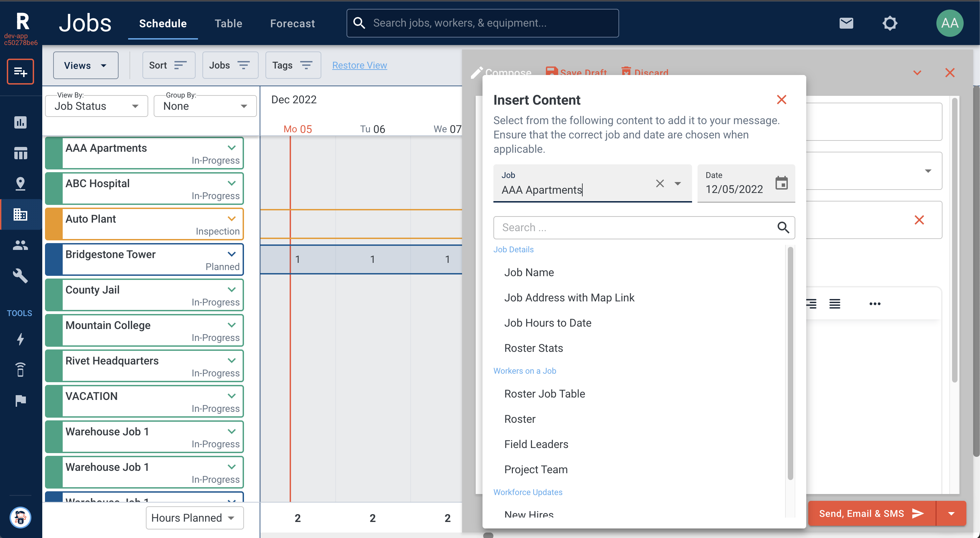The height and width of the screenshot is (538, 980).
Task: Select Project Team content item
Action: point(536,469)
